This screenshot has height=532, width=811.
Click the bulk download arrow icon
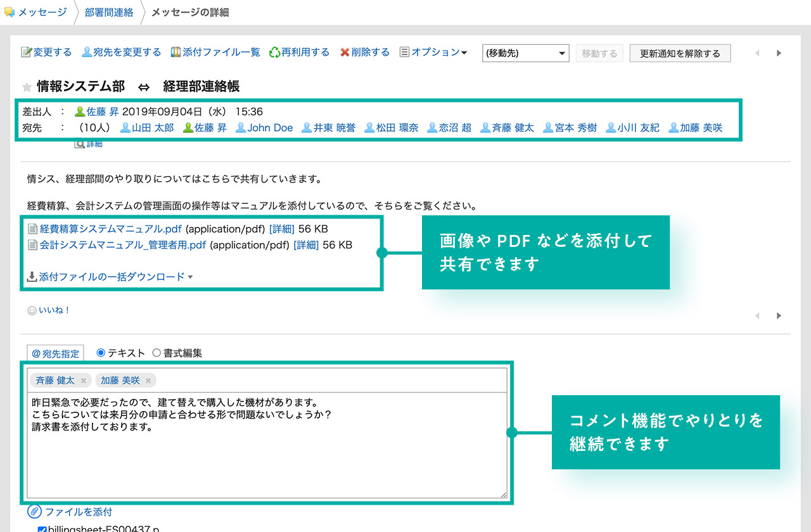(x=32, y=277)
